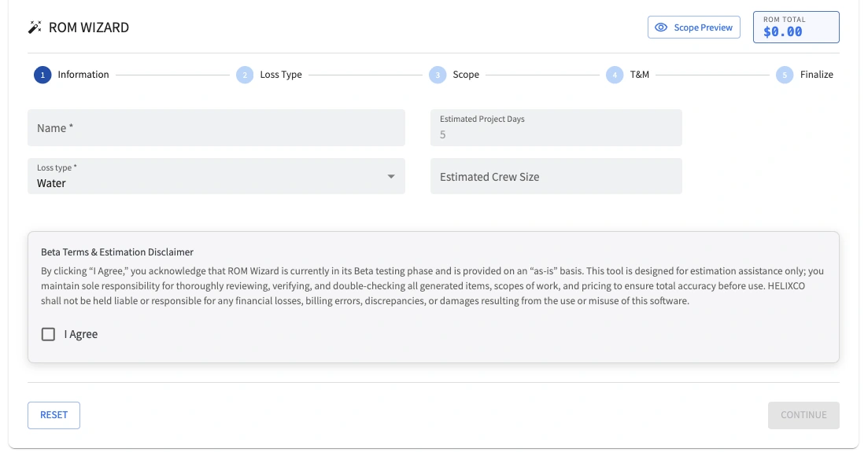Focus the Name input field
The image size is (868, 452).
[x=216, y=128]
